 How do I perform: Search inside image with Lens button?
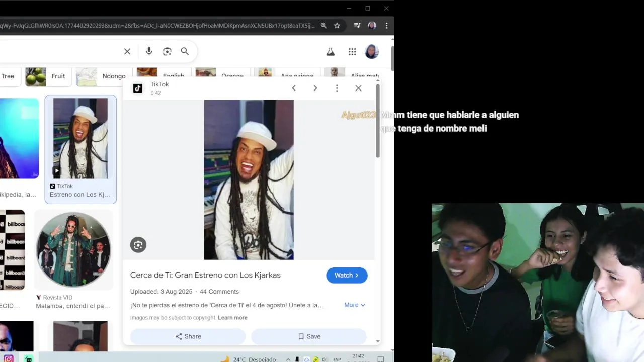pos(138,245)
